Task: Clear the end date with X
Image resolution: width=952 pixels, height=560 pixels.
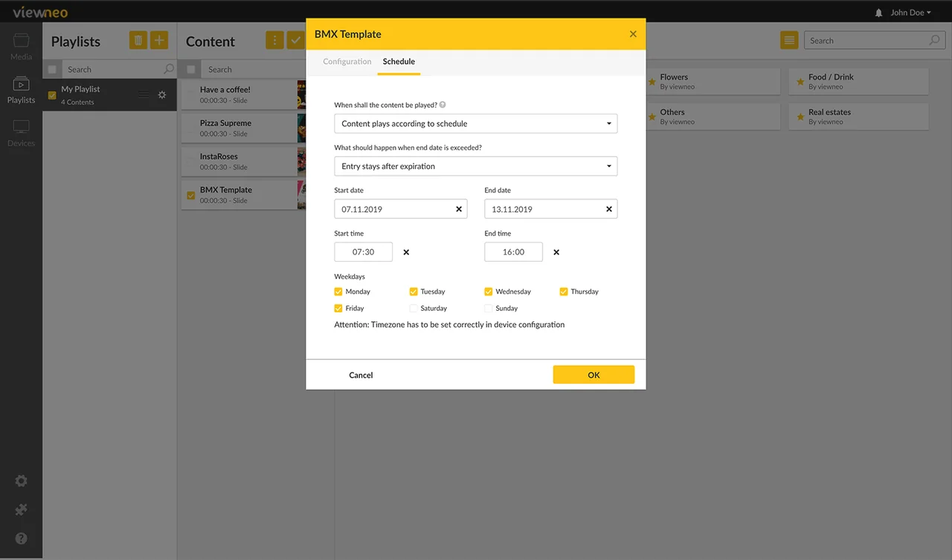Action: [609, 210]
